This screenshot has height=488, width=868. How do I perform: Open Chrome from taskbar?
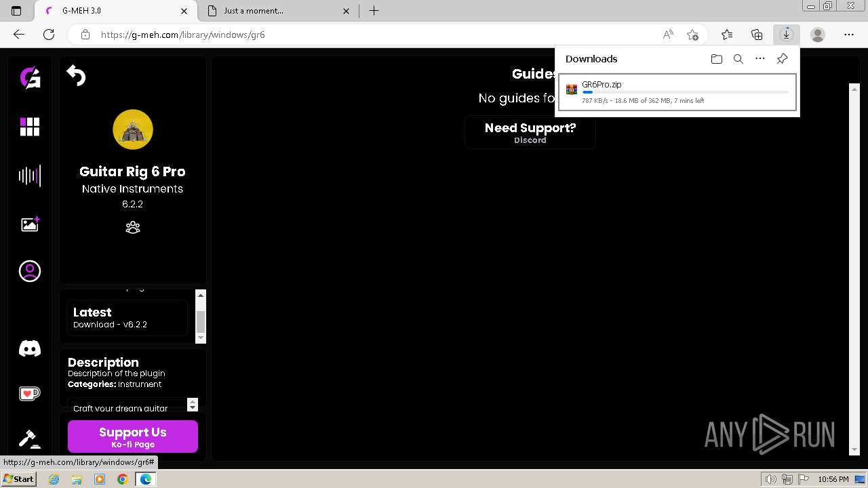[122, 479]
